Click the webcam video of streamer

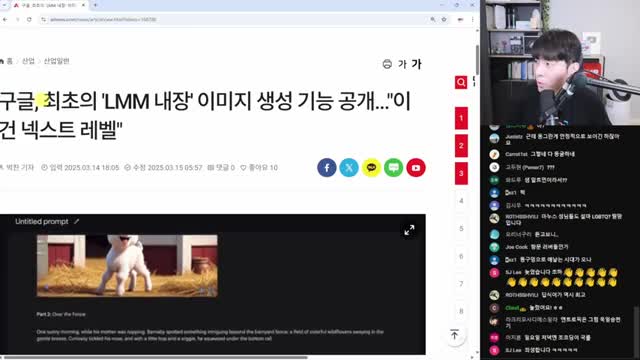pyautogui.click(x=560, y=62)
